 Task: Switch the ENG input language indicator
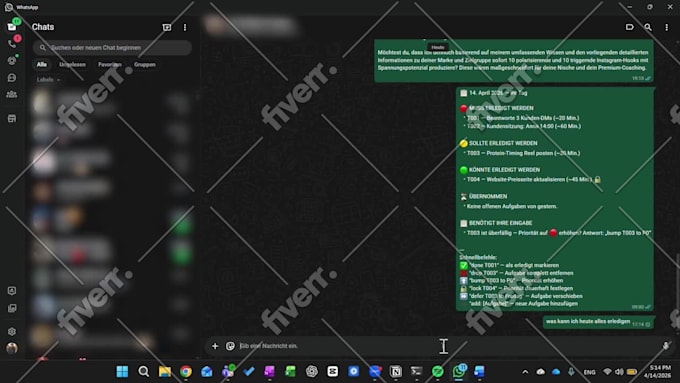589,372
